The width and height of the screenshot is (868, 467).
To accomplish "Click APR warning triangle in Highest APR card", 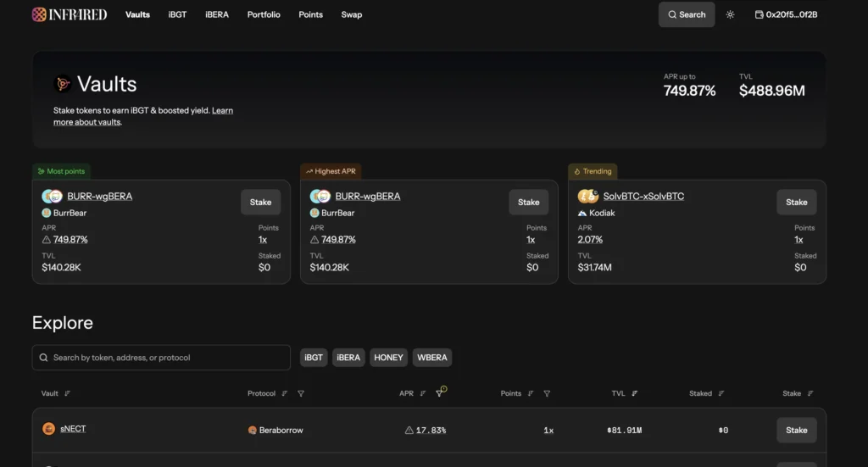I will pos(314,240).
